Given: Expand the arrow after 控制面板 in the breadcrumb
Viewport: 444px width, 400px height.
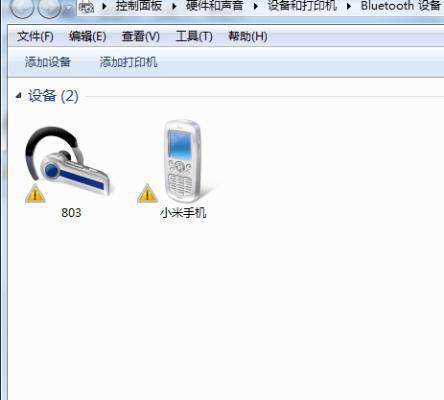Looking at the screenshot, I should [174, 6].
